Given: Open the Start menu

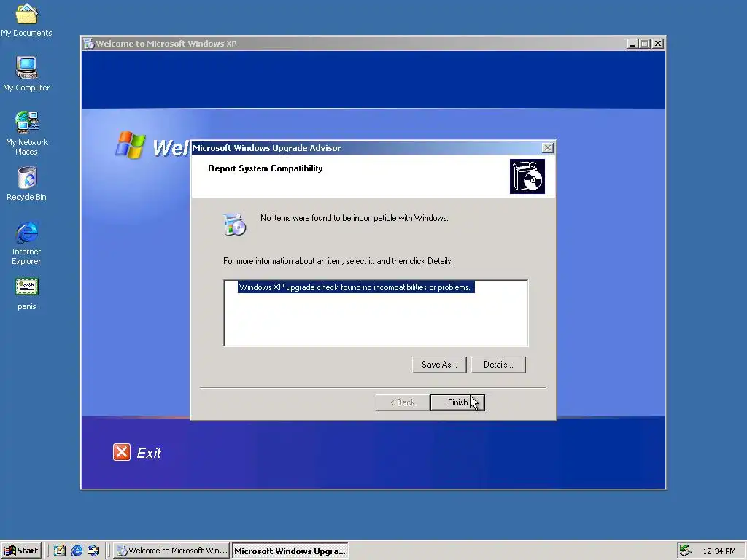Looking at the screenshot, I should pyautogui.click(x=21, y=551).
